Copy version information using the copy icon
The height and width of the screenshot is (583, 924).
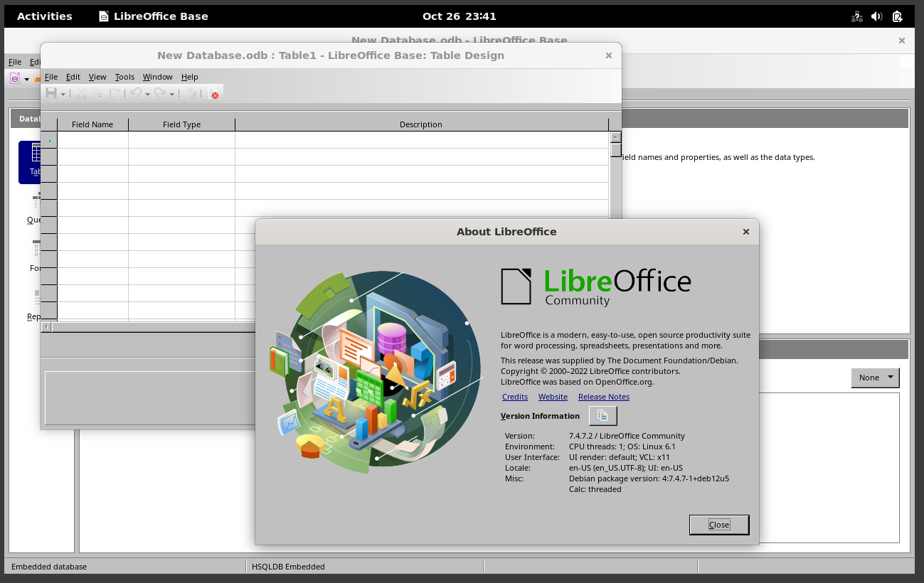click(x=602, y=416)
